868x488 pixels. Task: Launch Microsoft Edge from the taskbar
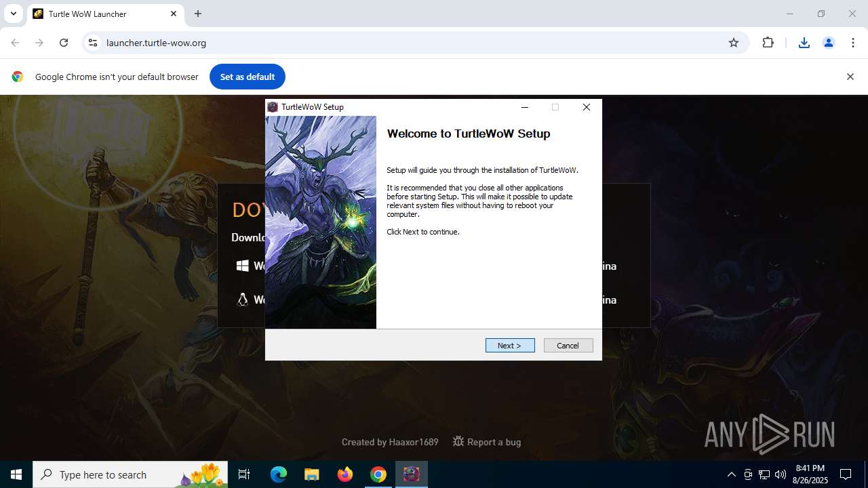(x=279, y=474)
